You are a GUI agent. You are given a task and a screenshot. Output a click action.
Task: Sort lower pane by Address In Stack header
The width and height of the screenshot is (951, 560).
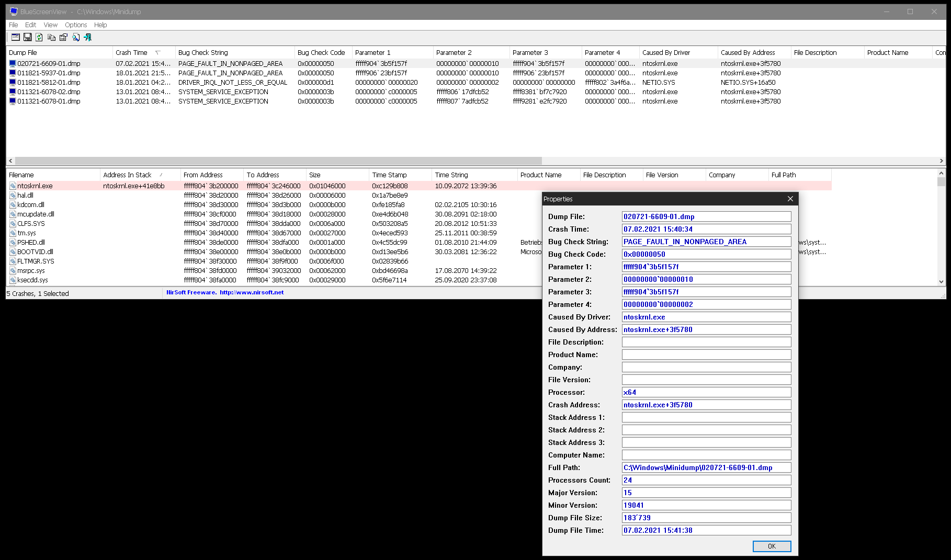[140, 175]
